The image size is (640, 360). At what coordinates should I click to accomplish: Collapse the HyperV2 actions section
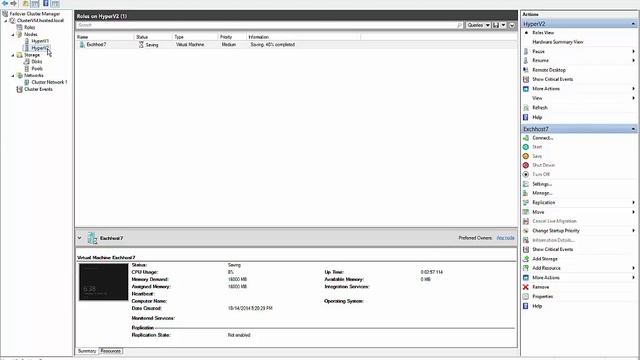click(633, 24)
